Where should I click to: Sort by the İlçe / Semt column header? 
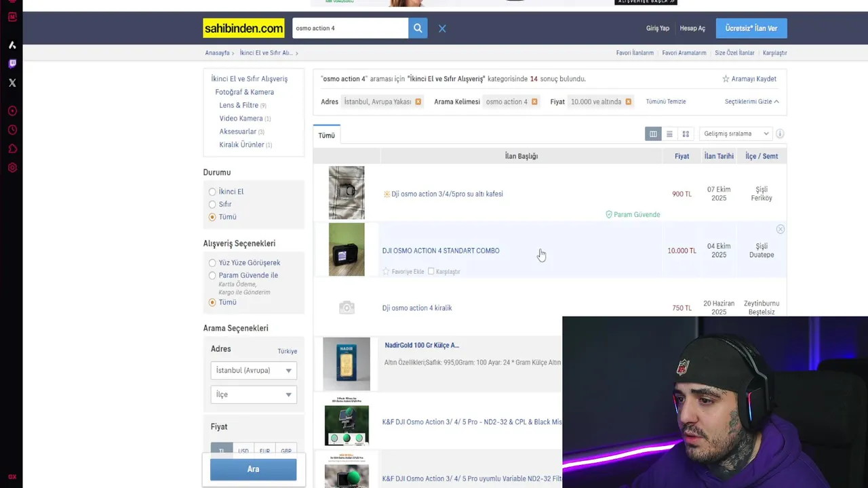coord(762,156)
